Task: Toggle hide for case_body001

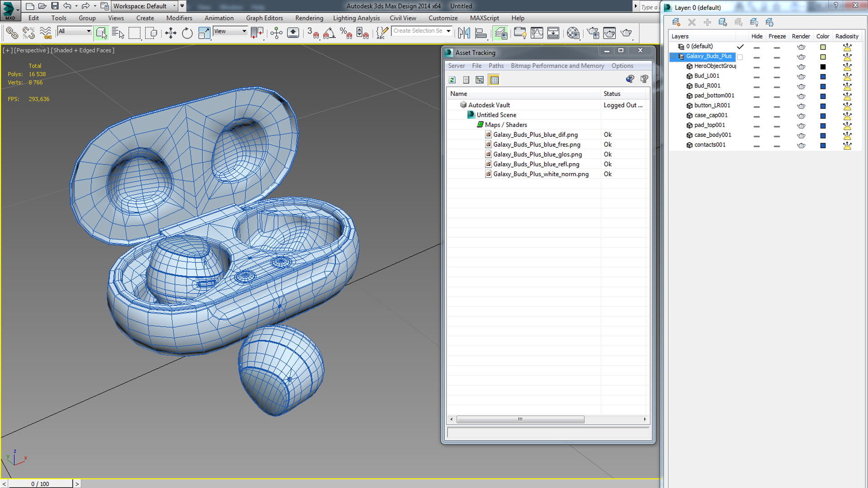Action: (756, 136)
